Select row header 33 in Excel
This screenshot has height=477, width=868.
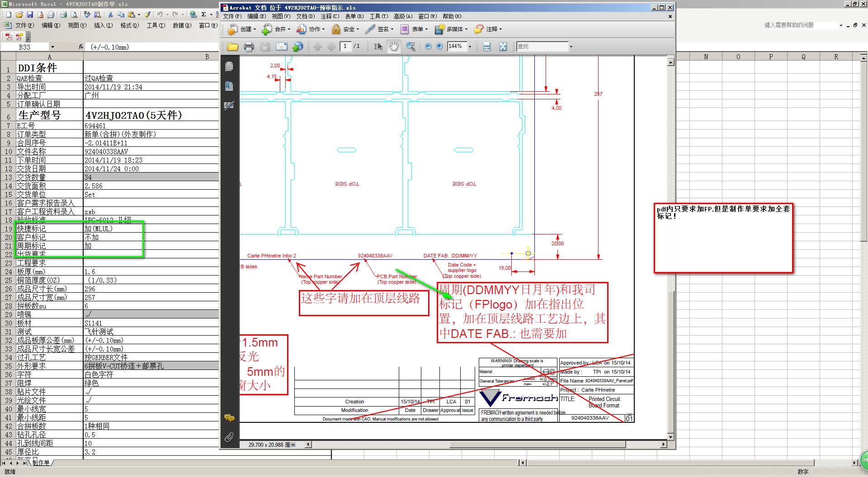[8, 349]
